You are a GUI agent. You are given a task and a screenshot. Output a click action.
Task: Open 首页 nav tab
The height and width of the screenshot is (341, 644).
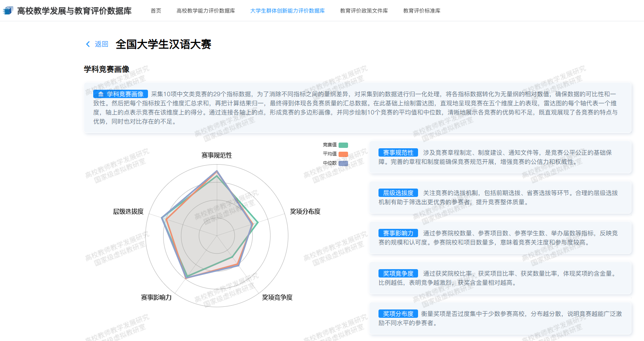pos(156,11)
